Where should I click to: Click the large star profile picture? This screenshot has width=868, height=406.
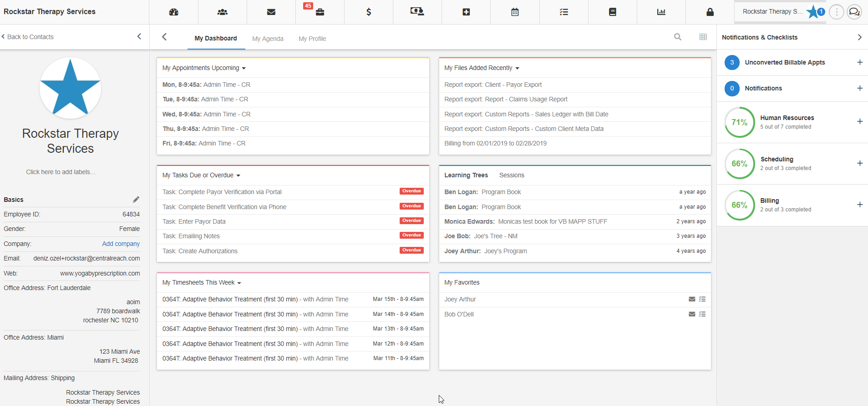click(x=70, y=88)
